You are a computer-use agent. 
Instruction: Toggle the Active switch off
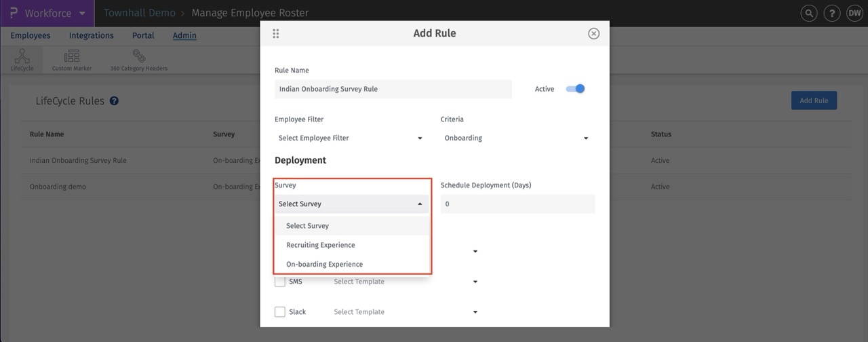(x=575, y=89)
